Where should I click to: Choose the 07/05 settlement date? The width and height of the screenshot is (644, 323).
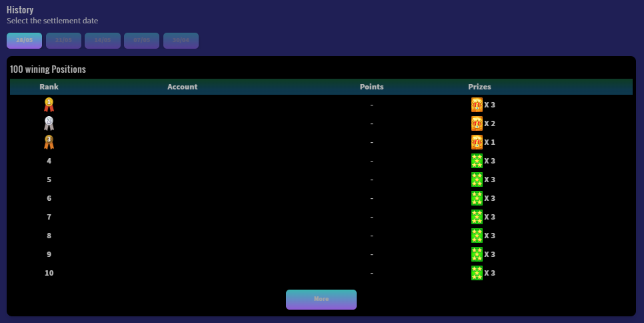(141, 41)
